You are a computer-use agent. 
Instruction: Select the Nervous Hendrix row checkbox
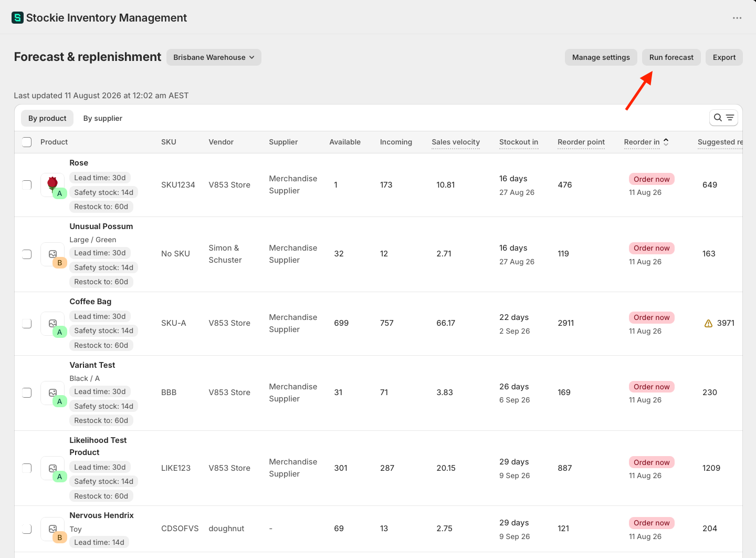pyautogui.click(x=27, y=529)
